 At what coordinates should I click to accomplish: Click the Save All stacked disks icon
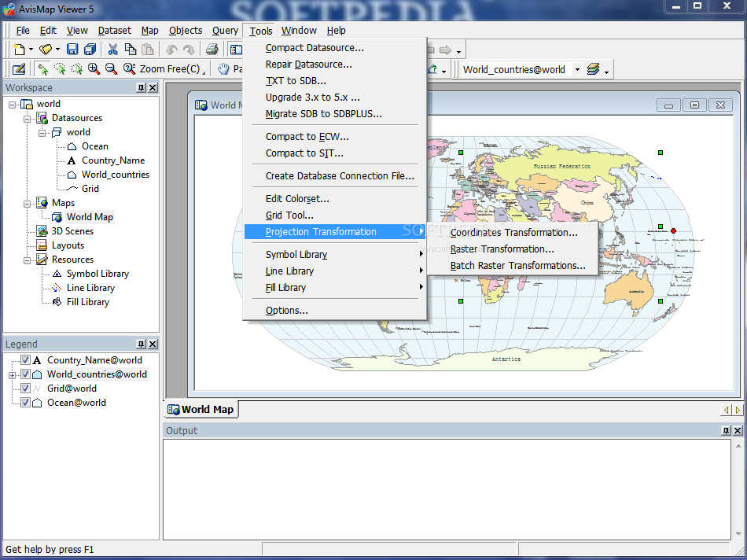tap(90, 49)
